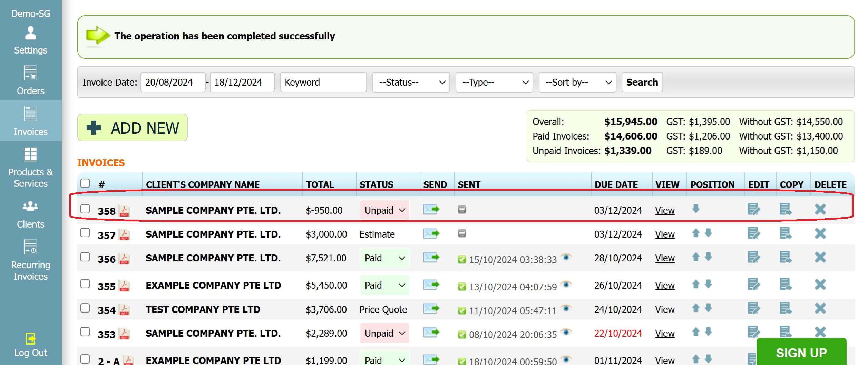Viewport: 868px width, 365px height.
Task: Click the Price Quote status of invoice 354
Action: click(x=383, y=310)
